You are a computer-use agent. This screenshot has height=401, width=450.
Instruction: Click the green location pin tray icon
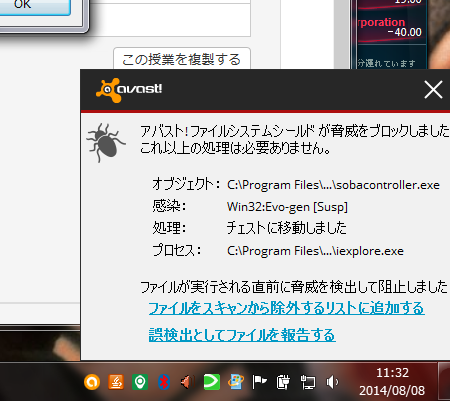pos(140,382)
